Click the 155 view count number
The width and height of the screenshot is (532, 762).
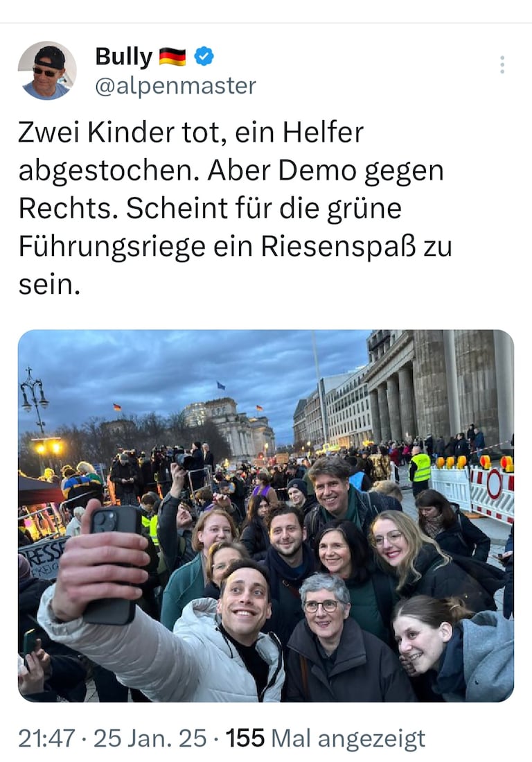click(245, 738)
